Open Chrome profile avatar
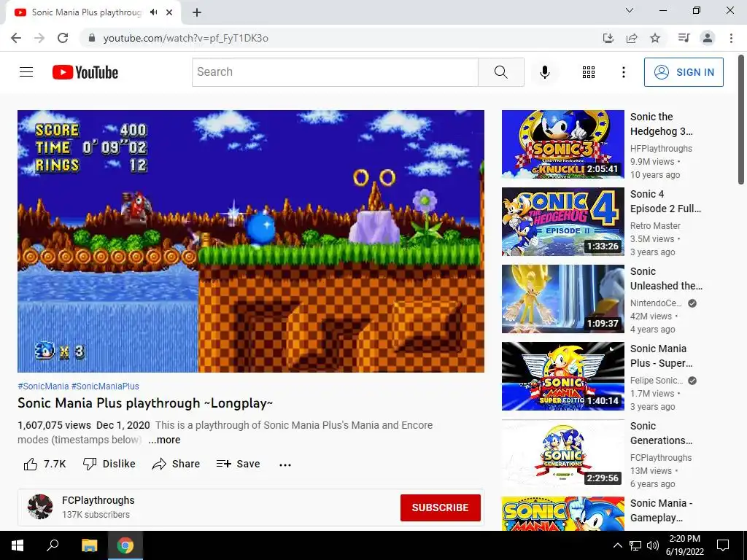 tap(708, 38)
